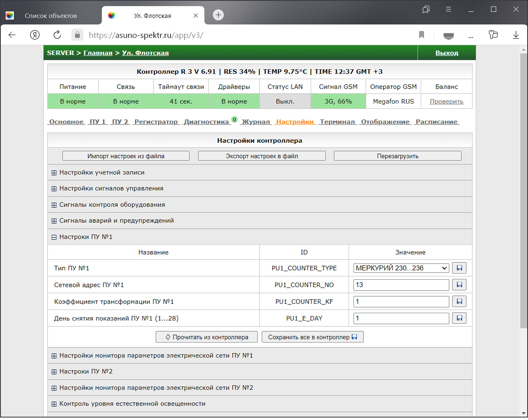Open the ПУ 2 tab
This screenshot has width=528, height=420.
click(x=120, y=122)
